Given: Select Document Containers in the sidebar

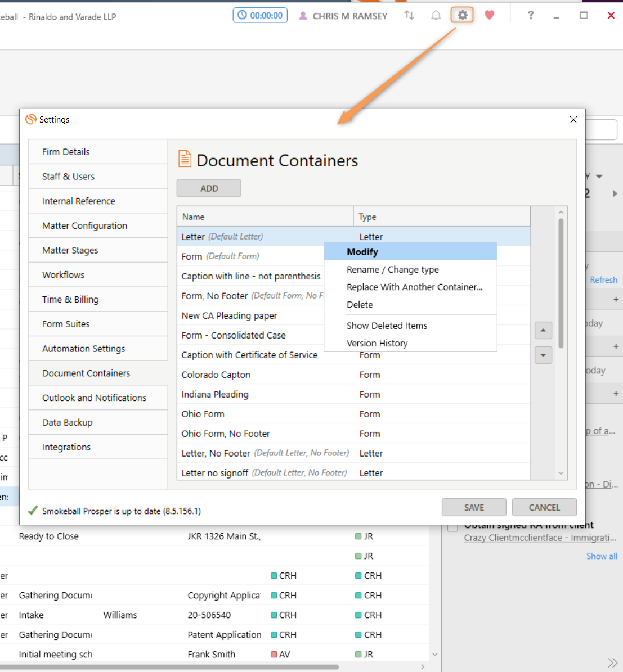Looking at the screenshot, I should pos(98,373).
